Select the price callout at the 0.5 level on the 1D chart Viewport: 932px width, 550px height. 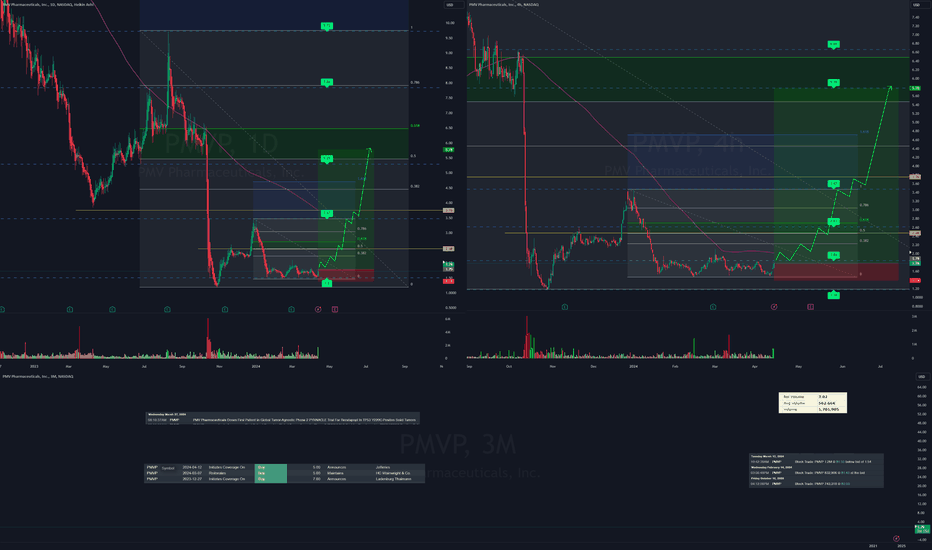327,159
